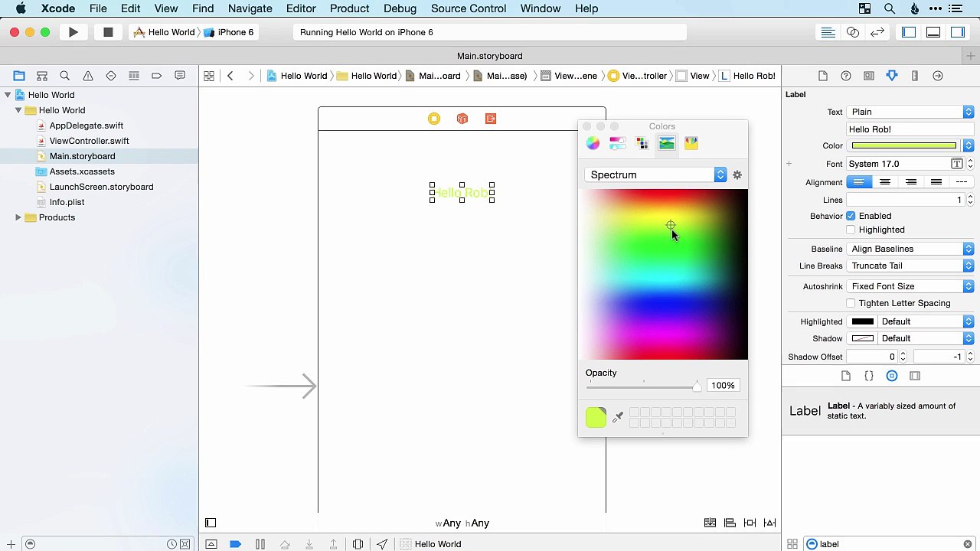Select the Pencils picker tab

click(691, 143)
